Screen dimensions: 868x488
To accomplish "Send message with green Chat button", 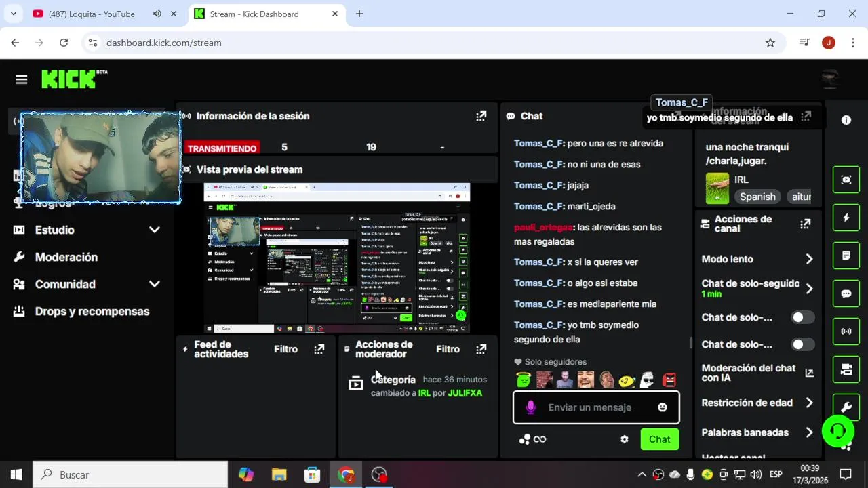I will 659,439.
